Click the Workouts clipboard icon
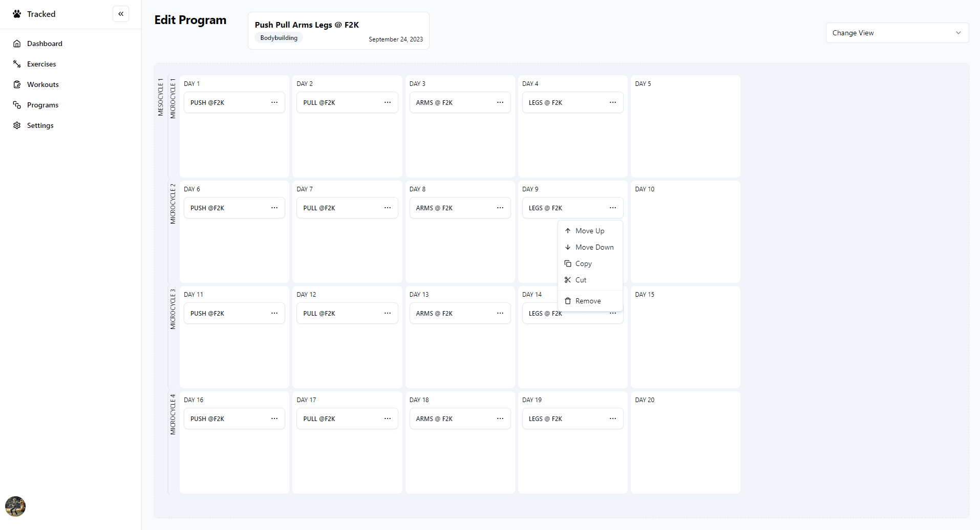The height and width of the screenshot is (530, 980). (17, 84)
